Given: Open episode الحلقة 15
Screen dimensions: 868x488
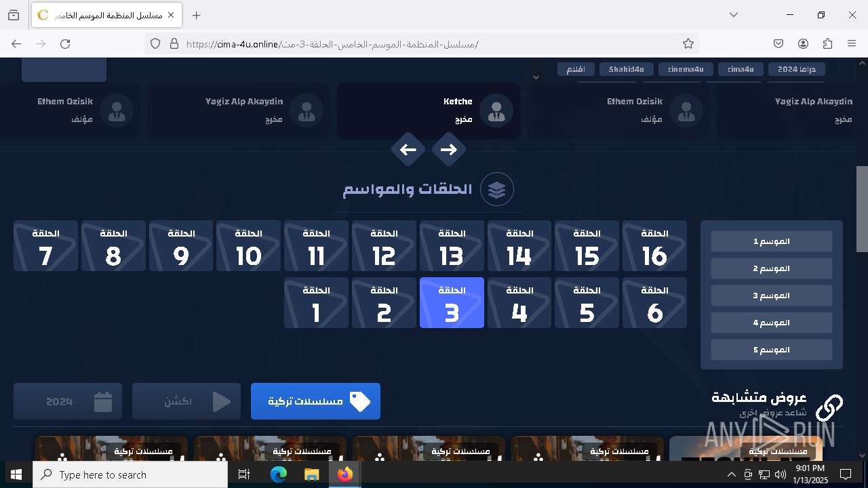Looking at the screenshot, I should coord(587,246).
